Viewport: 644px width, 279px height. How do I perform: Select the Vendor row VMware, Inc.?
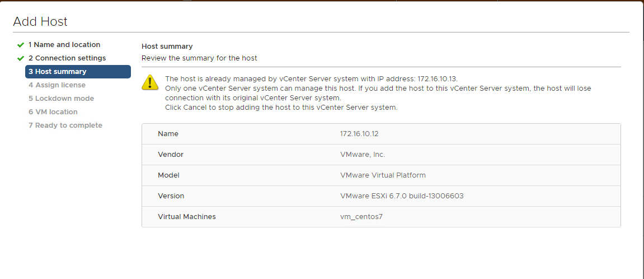(381, 154)
